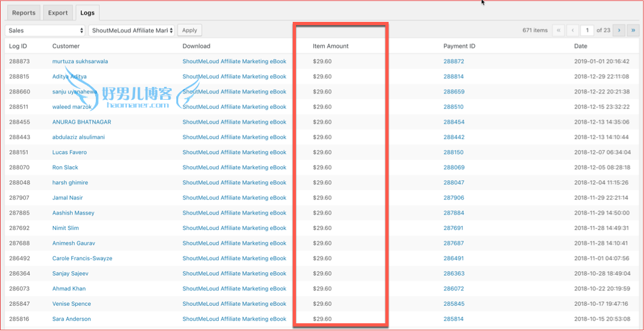This screenshot has width=644, height=331.
Task: Open the eBook download link in row 288151
Action: coord(234,152)
